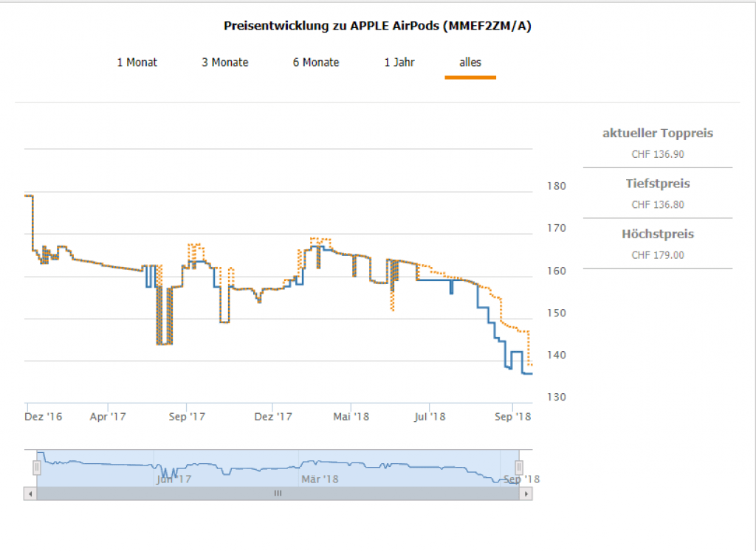
Task: Click the Jul '18 x-axis label
Action: [x=429, y=417]
